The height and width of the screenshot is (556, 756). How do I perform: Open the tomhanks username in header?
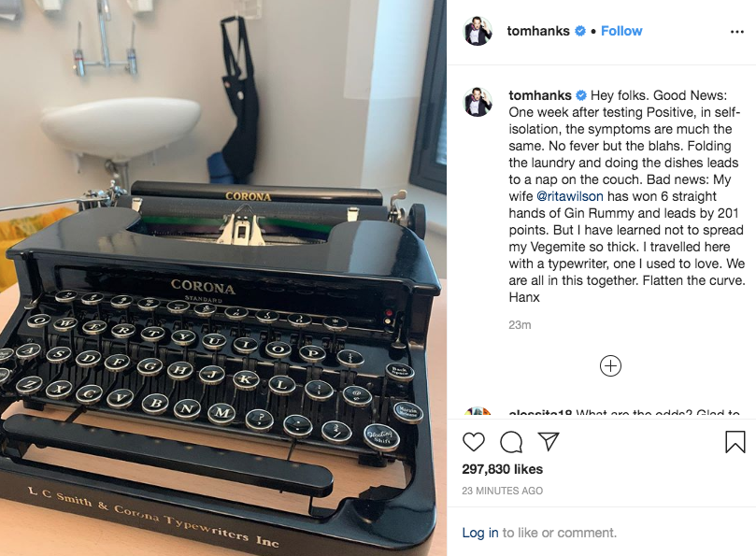tap(538, 31)
